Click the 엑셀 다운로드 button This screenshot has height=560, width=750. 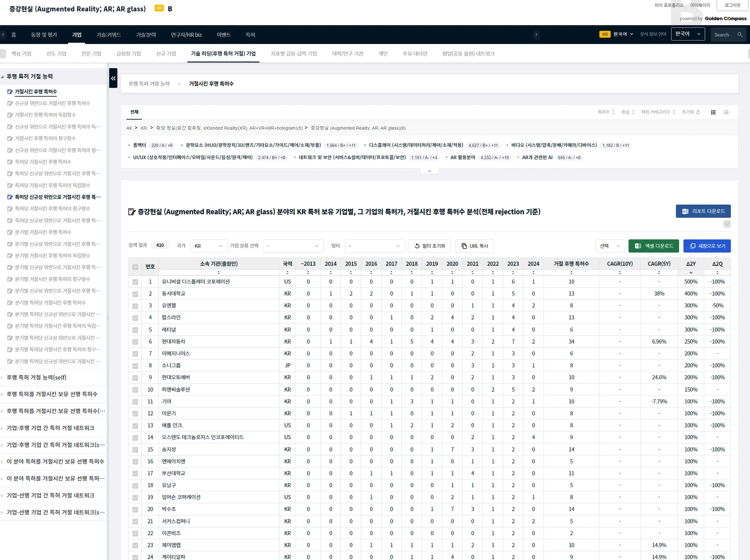point(653,246)
